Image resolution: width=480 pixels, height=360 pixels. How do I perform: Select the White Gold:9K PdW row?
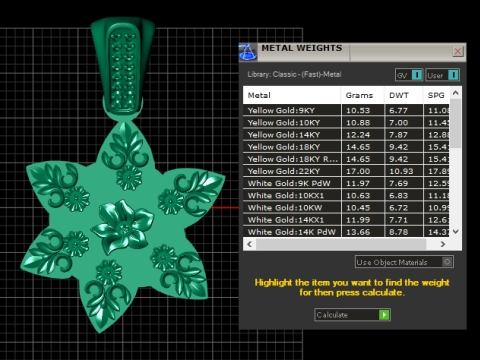click(346, 183)
